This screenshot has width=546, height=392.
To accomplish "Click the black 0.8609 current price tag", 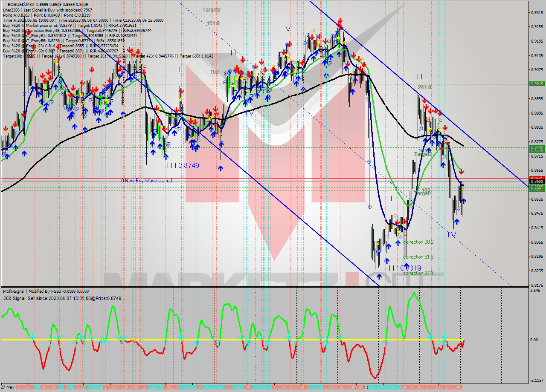I will (x=537, y=182).
